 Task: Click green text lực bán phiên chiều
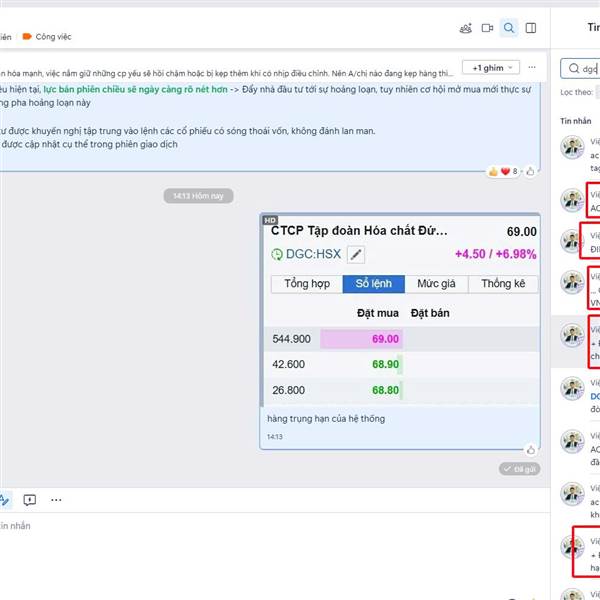click(135, 90)
